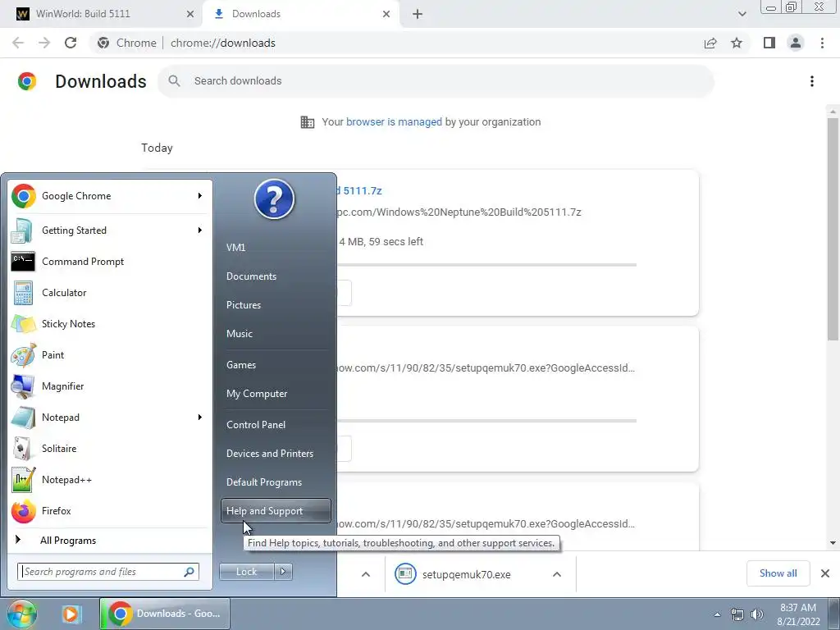
Task: Open setupqemuk70.exe download chevron menu
Action: [x=557, y=574]
